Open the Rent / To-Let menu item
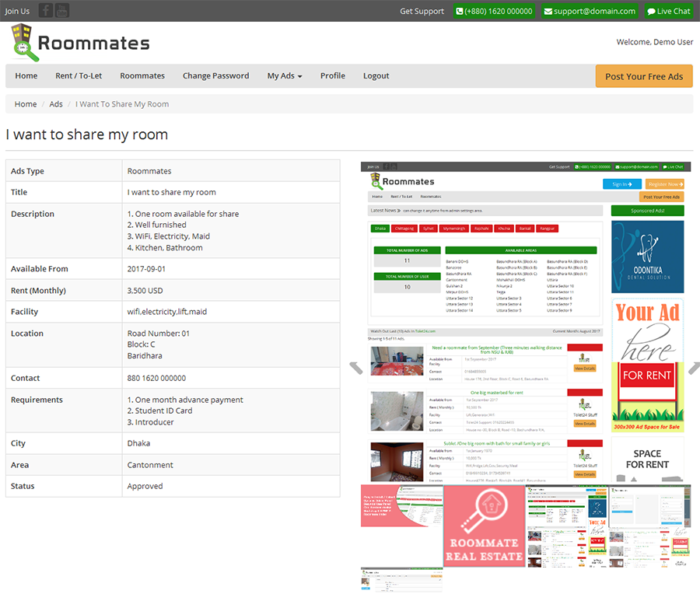The image size is (700, 608). point(79,75)
